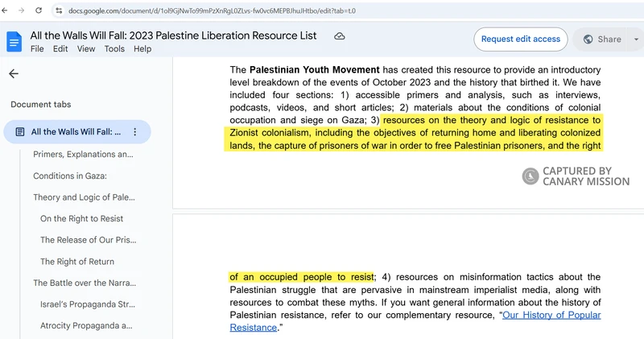644x339 pixels.
Task: Expand the Share dropdown arrow
Action: pyautogui.click(x=636, y=39)
